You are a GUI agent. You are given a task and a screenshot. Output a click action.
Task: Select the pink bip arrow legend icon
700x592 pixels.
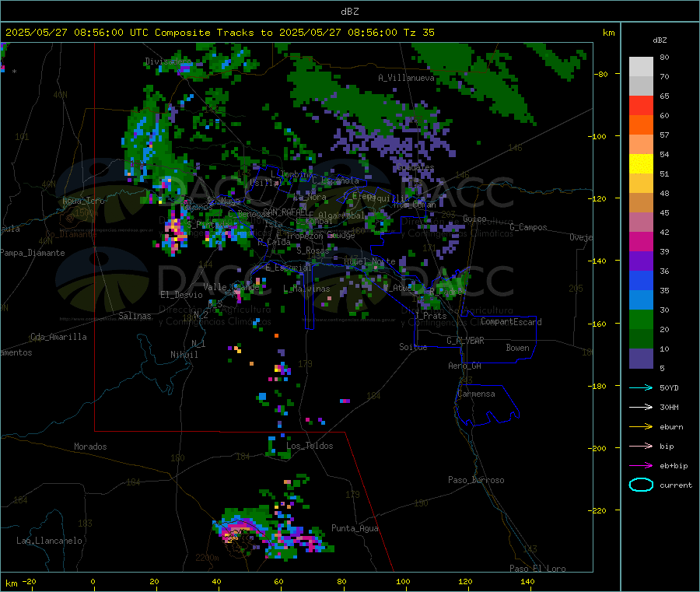click(641, 446)
